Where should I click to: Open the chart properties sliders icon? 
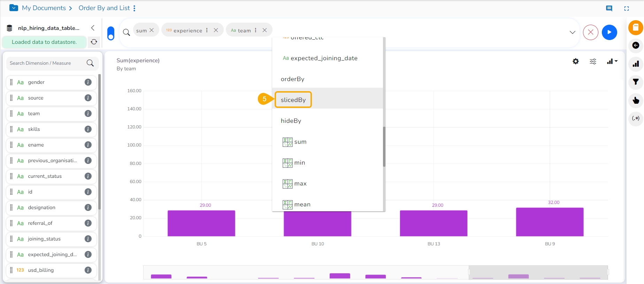(593, 62)
